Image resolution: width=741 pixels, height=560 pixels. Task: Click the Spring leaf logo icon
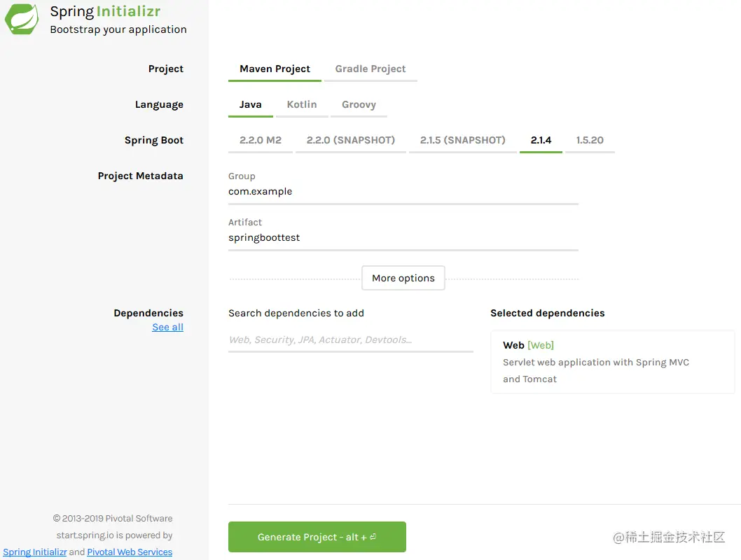click(x=22, y=19)
